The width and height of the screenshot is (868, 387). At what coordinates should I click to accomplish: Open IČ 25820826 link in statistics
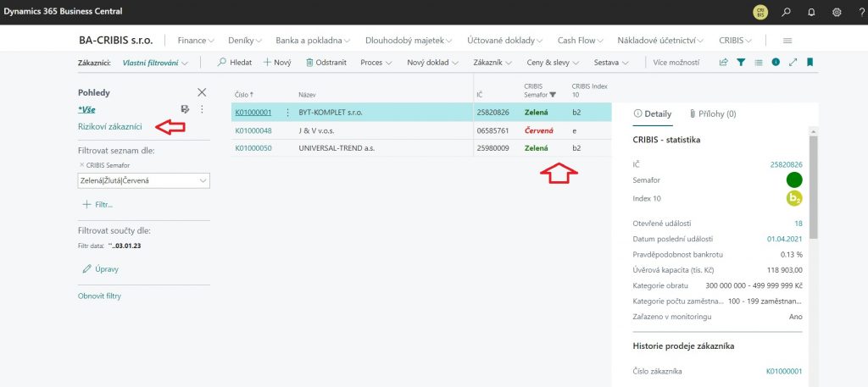pyautogui.click(x=786, y=165)
